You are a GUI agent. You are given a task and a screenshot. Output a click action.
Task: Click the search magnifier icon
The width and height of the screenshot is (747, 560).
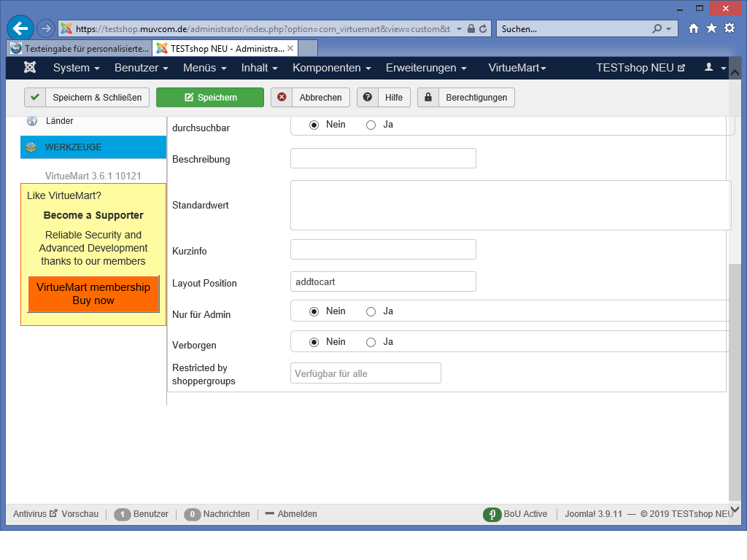(x=657, y=29)
